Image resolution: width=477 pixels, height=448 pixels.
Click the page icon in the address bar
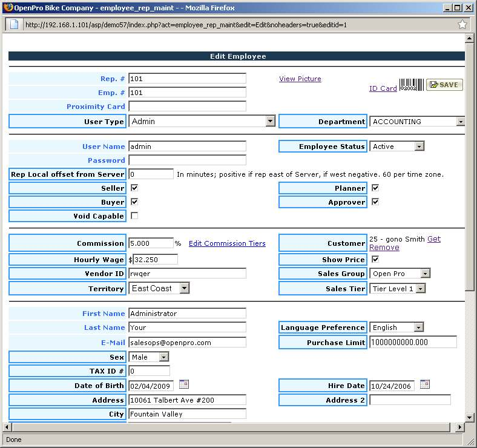click(x=15, y=25)
